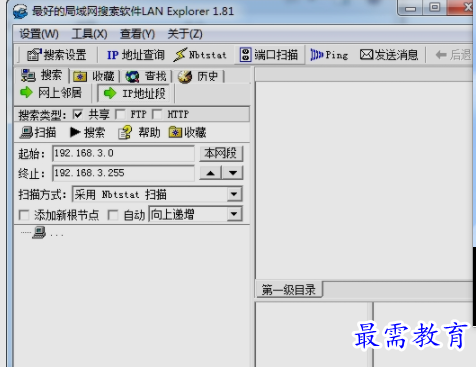Open 发送消息 send message tool

(389, 55)
